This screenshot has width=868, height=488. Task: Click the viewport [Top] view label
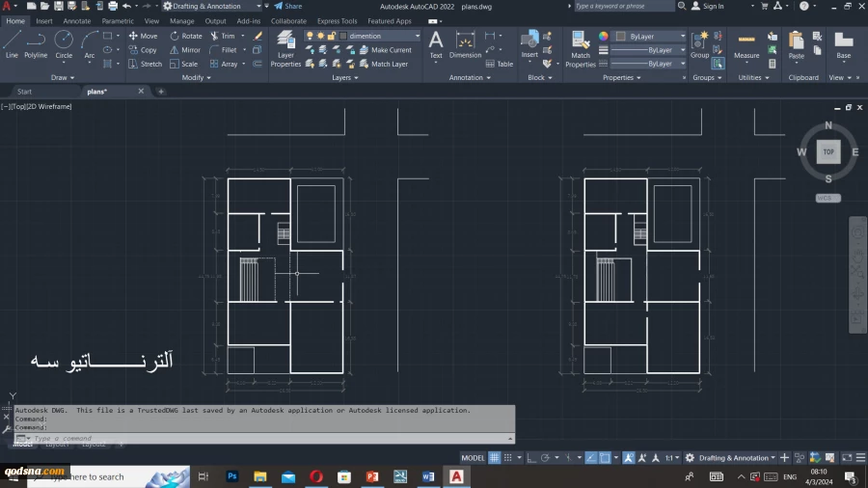[19, 106]
